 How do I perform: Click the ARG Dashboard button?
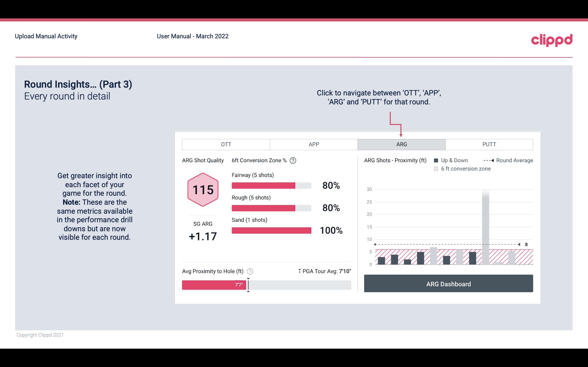[x=449, y=284]
